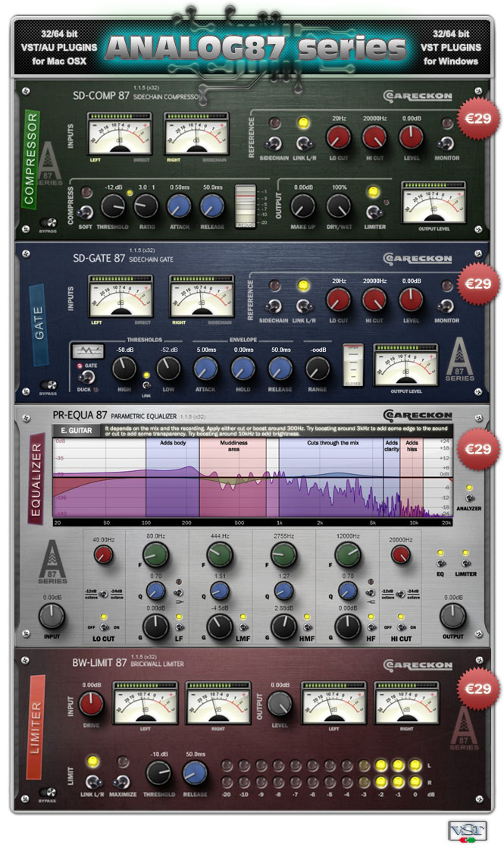The width and height of the screenshot is (504, 851).
Task: Click the HF green frequency knob at 12000Hz
Action: [348, 555]
